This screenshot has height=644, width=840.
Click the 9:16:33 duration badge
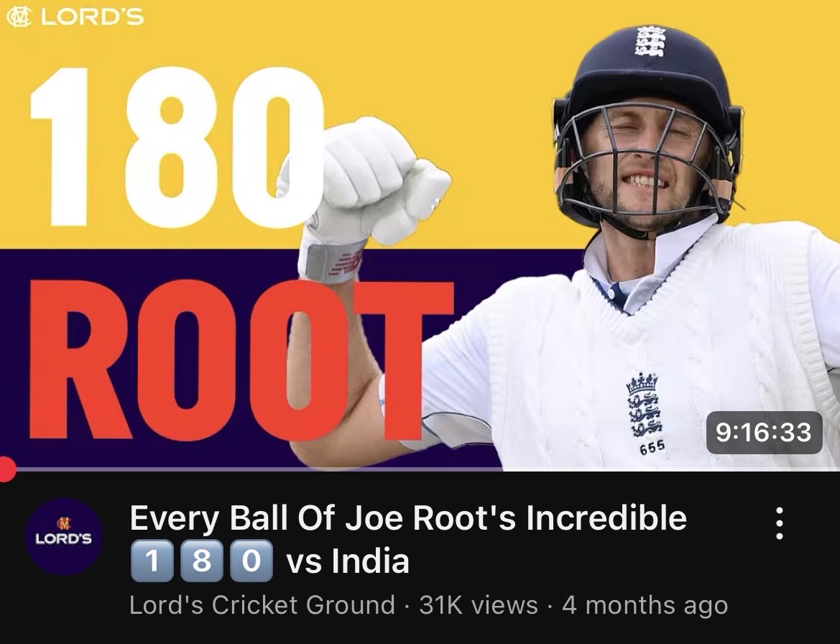(764, 433)
